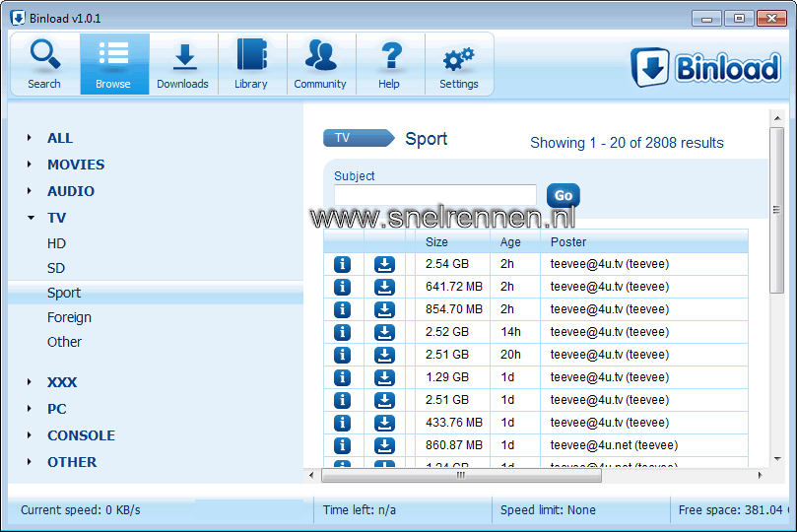Viewport: 797px width, 532px height.
Task: Expand the MOVIES category arrow
Action: point(30,165)
